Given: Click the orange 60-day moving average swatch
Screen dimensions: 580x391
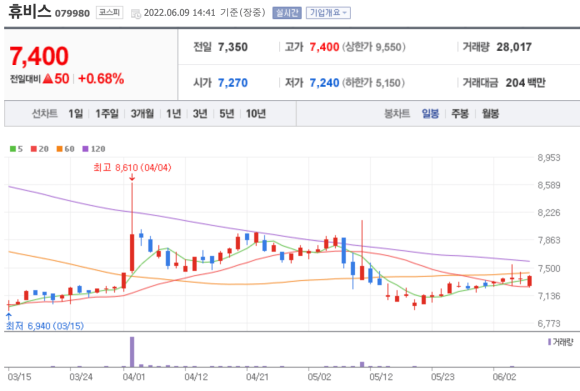Looking at the screenshot, I should [x=60, y=149].
